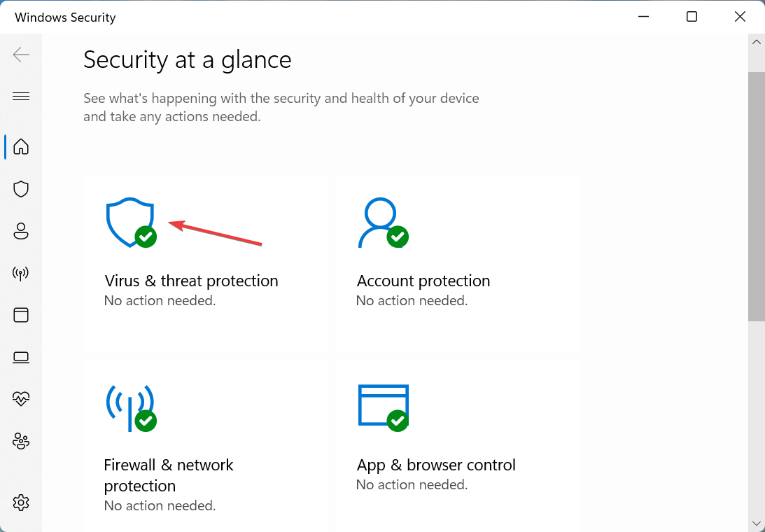The width and height of the screenshot is (765, 532).
Task: Open the large Virus & threat protection shield tile
Action: [x=132, y=223]
